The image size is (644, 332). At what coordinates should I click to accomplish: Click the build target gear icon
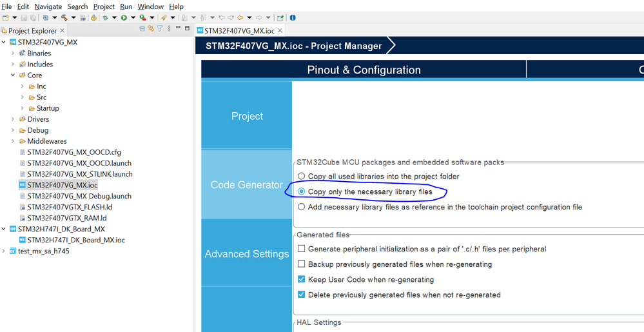tap(46, 17)
